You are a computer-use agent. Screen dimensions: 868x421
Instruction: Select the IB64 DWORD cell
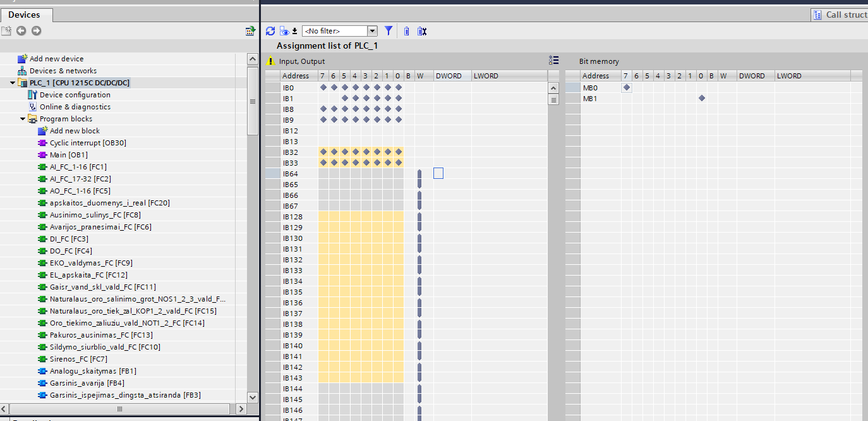pyautogui.click(x=438, y=173)
